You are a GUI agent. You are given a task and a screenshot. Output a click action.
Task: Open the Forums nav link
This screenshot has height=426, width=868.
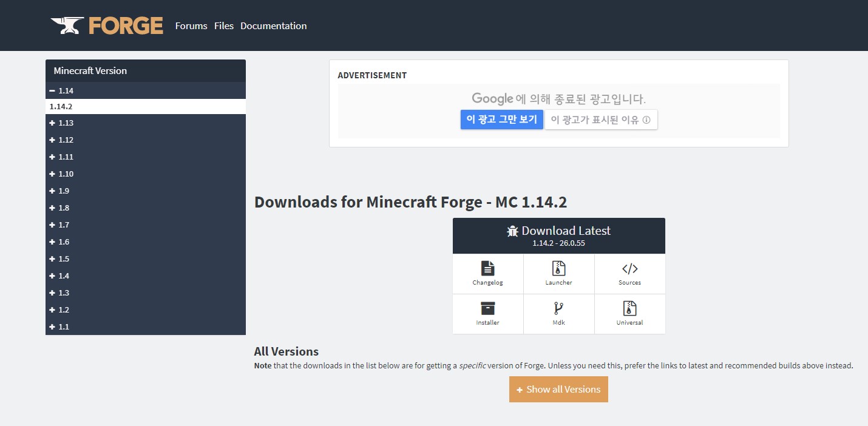191,25
